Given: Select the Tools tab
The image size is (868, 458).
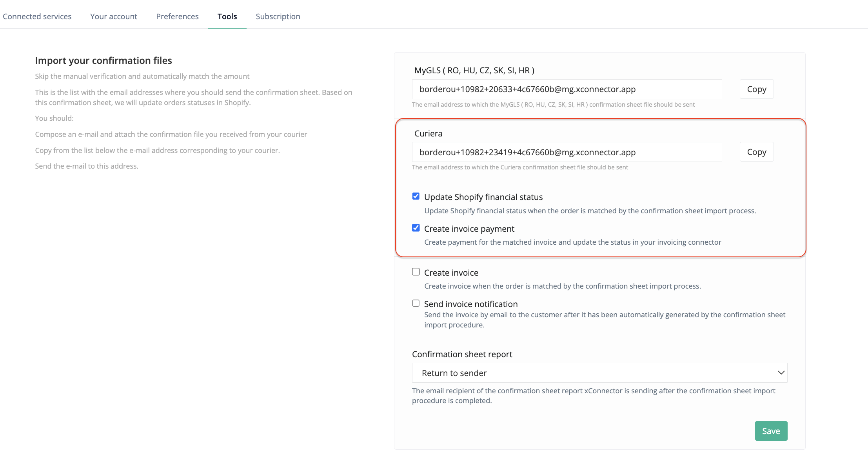Looking at the screenshot, I should click(227, 16).
